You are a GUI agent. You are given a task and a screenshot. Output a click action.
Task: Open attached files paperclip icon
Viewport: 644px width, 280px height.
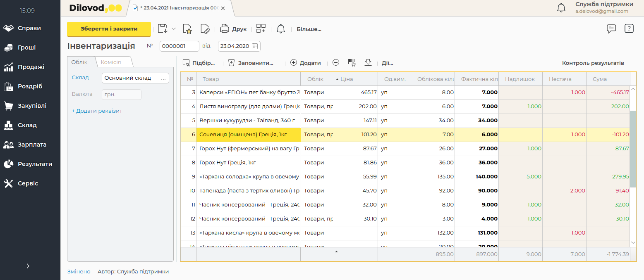click(205, 29)
